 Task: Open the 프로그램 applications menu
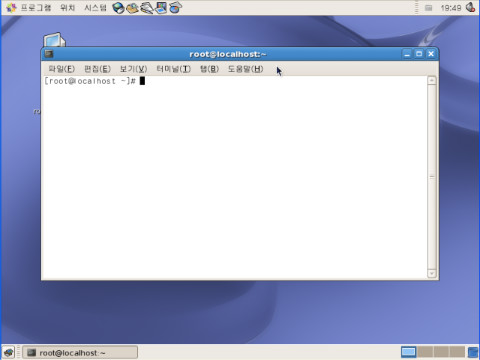coord(29,7)
